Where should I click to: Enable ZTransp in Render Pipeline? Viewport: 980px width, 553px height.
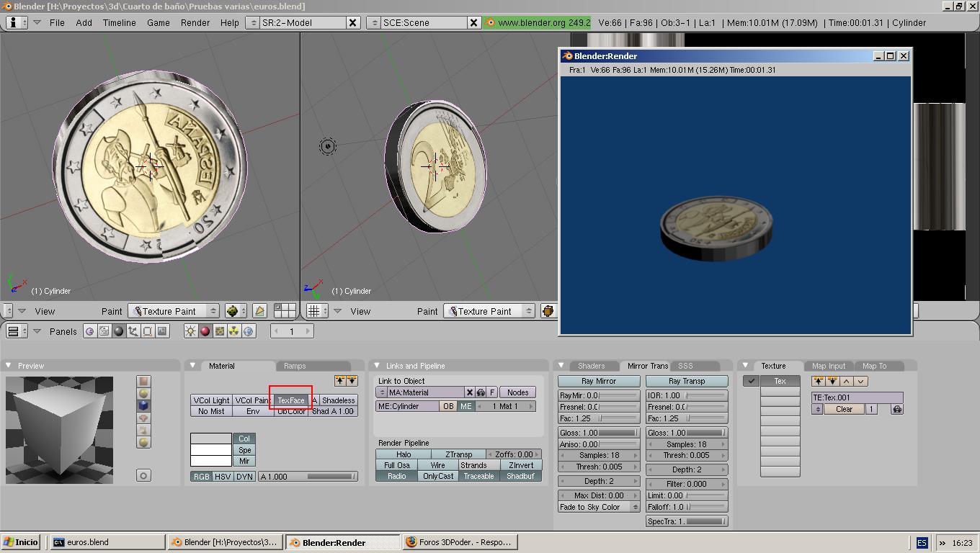pos(459,454)
